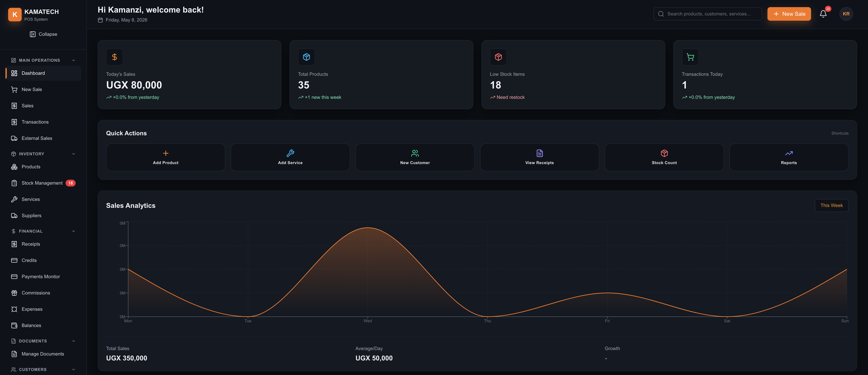Click the External Sales truck icon
This screenshot has height=375, width=868.
(14, 138)
